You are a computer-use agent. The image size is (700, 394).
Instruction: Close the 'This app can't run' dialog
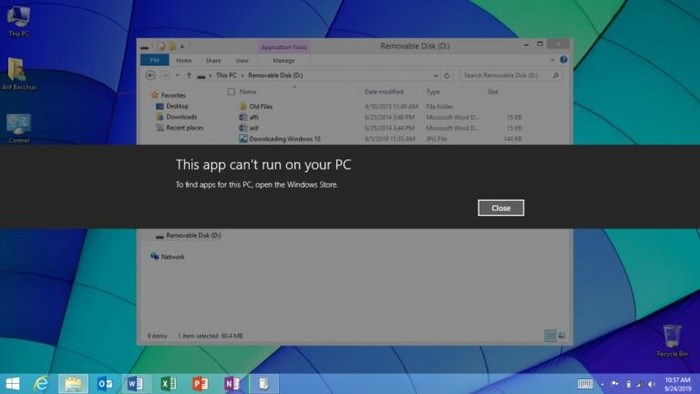click(x=501, y=208)
